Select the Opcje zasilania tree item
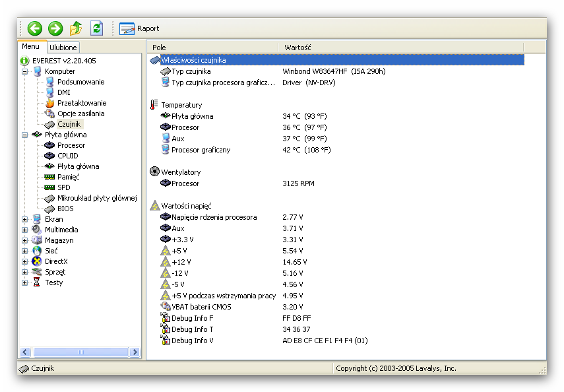564x392 pixels. (80, 114)
